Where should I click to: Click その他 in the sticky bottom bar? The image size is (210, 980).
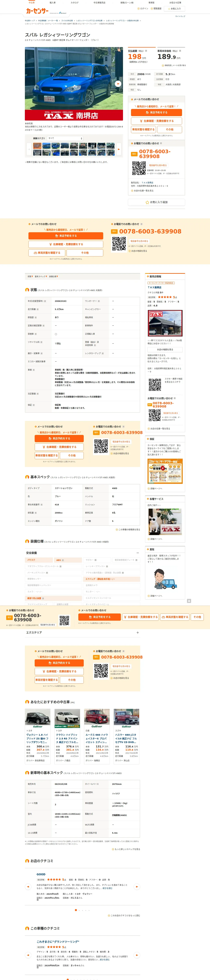pyautogui.click(x=197, y=617)
